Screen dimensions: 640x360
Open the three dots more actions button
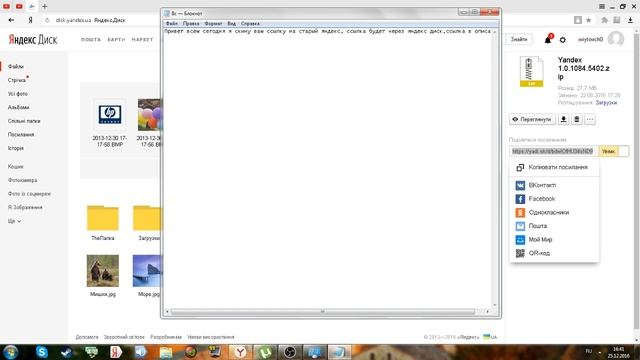[x=590, y=119]
